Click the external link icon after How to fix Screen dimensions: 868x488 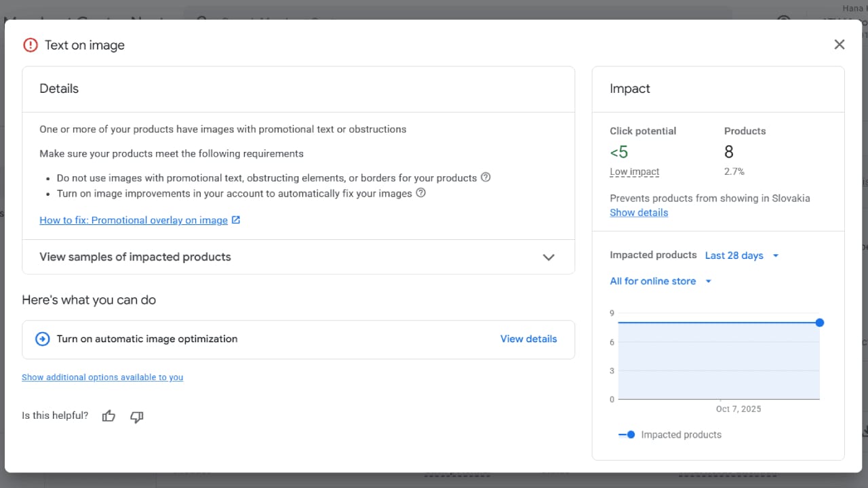[236, 220]
